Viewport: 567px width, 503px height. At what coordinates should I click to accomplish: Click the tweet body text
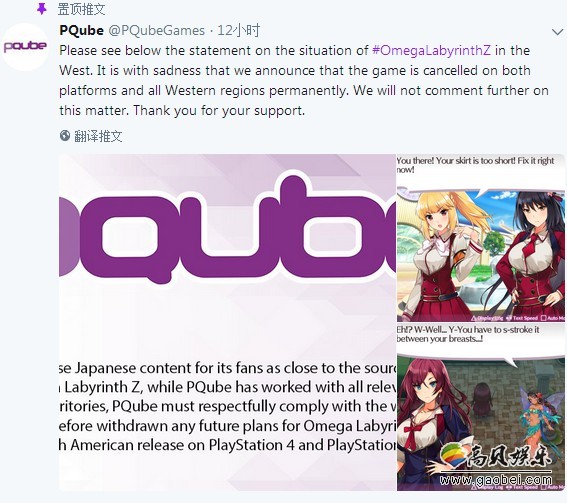point(304,80)
